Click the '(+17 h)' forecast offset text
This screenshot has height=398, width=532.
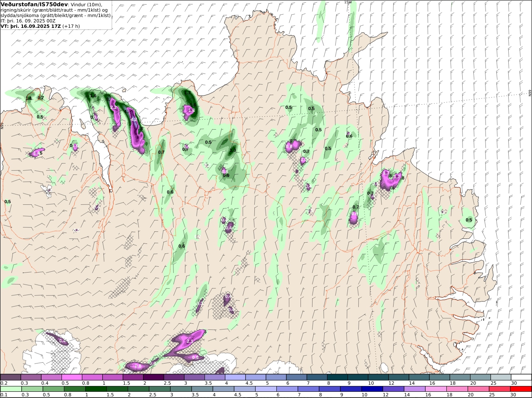pos(71,26)
